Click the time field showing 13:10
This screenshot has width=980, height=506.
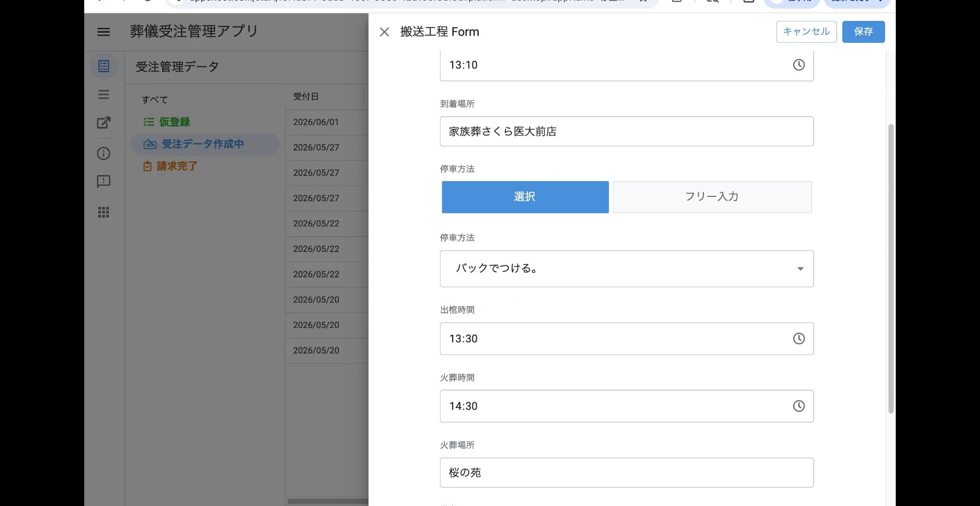coord(627,65)
